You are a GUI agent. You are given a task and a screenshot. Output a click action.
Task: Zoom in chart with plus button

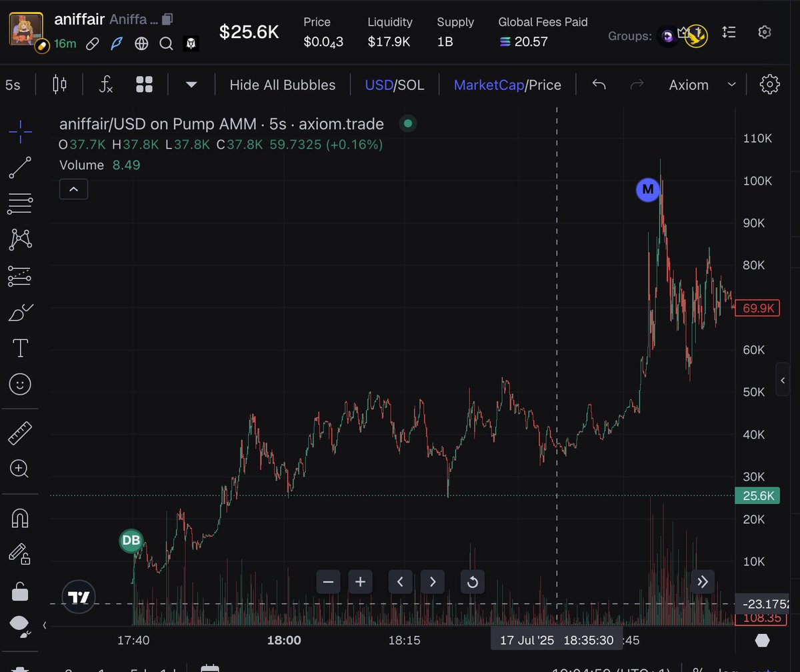pos(361,582)
